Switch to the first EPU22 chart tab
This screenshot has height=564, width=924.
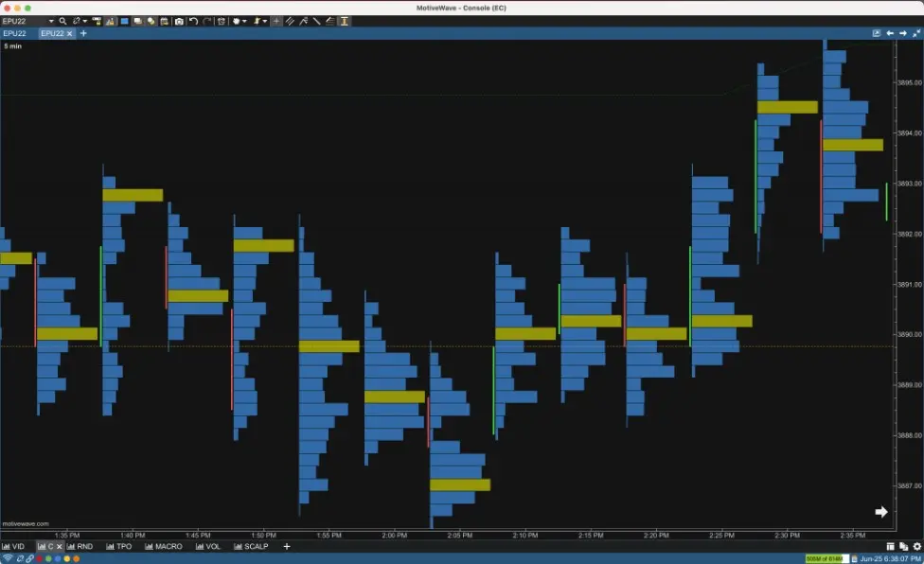tap(15, 33)
